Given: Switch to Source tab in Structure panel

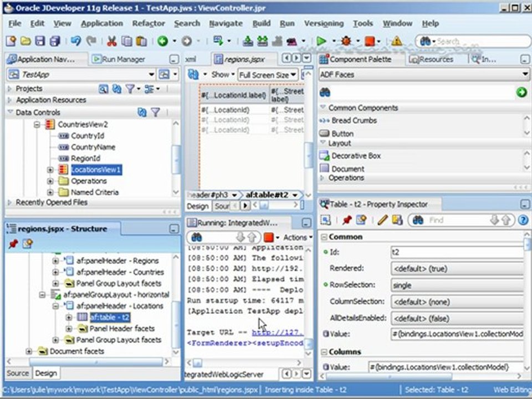Looking at the screenshot, I should pos(18,373).
